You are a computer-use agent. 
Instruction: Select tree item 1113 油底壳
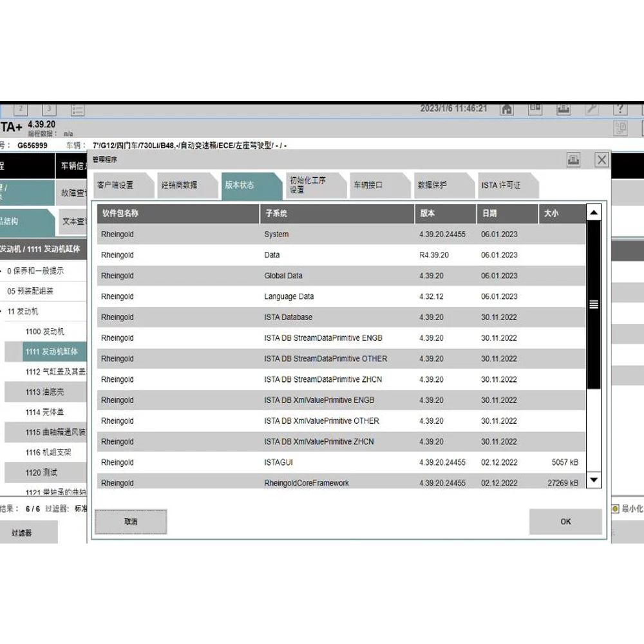point(45,392)
